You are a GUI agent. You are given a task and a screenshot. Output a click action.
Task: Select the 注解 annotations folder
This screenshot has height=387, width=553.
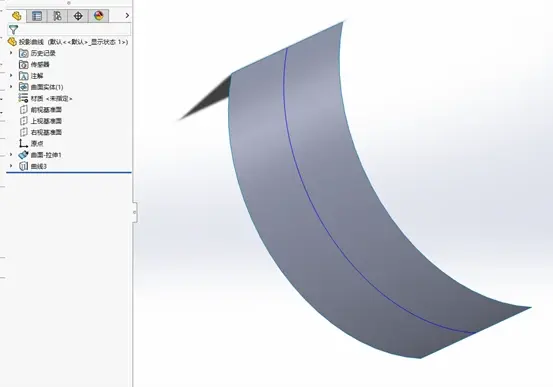click(x=31, y=76)
